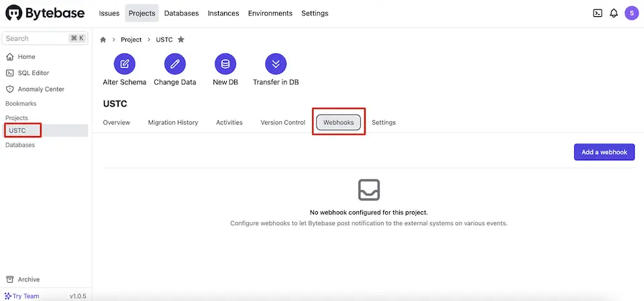Click the Projects sidebar heading
This screenshot has height=301, width=644.
pyautogui.click(x=17, y=118)
